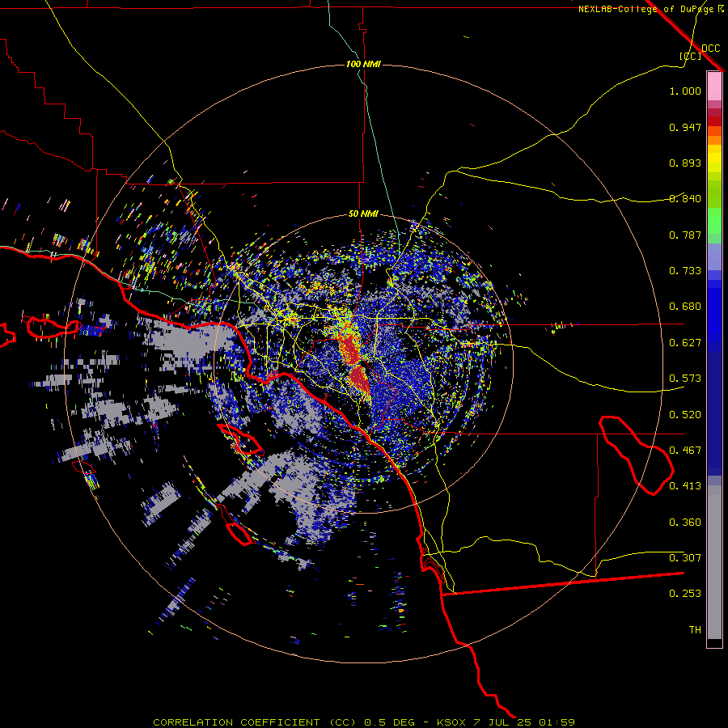Viewport: 728px width, 728px height.
Task: Select the 0.627 scale value
Action: click(685, 343)
